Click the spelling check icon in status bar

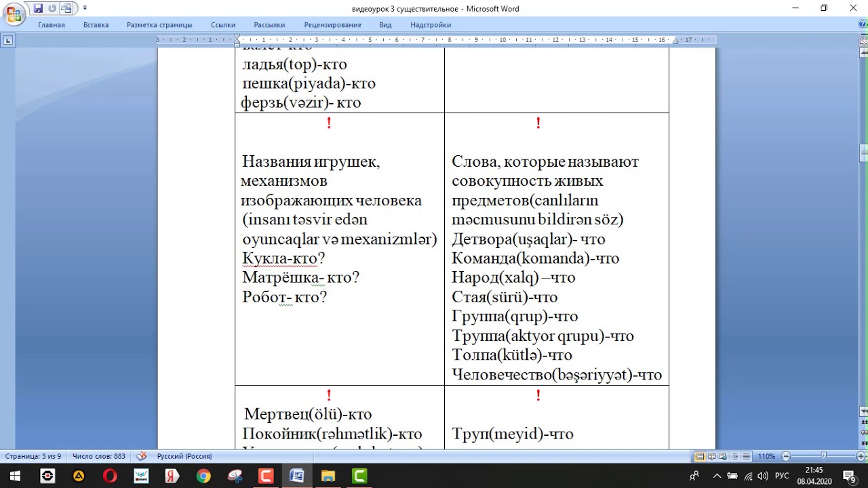click(142, 456)
